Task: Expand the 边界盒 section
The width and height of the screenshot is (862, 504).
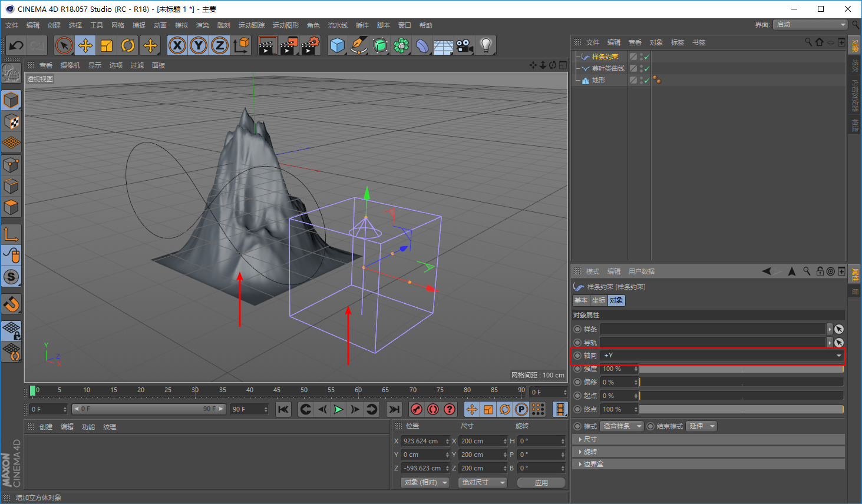Action: coord(708,464)
